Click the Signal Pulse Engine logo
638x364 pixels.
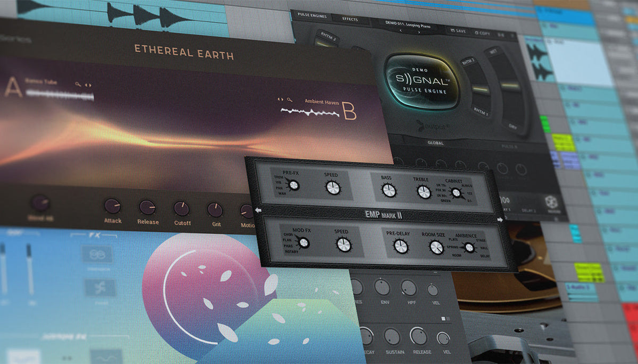pos(422,80)
